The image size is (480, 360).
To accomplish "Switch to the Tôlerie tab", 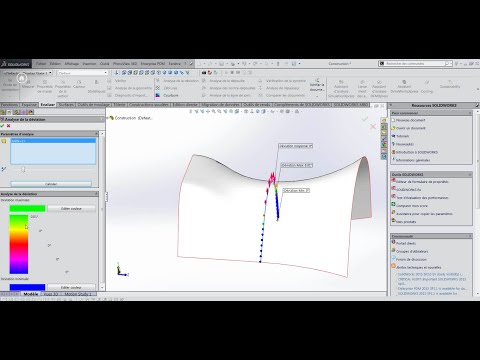I will 119,105.
